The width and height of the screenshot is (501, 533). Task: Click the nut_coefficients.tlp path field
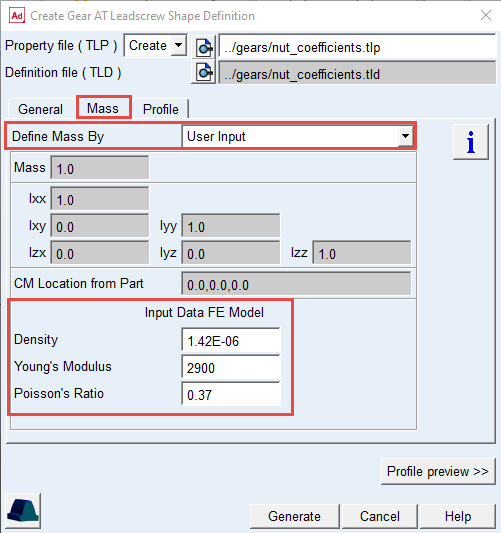pyautogui.click(x=357, y=47)
